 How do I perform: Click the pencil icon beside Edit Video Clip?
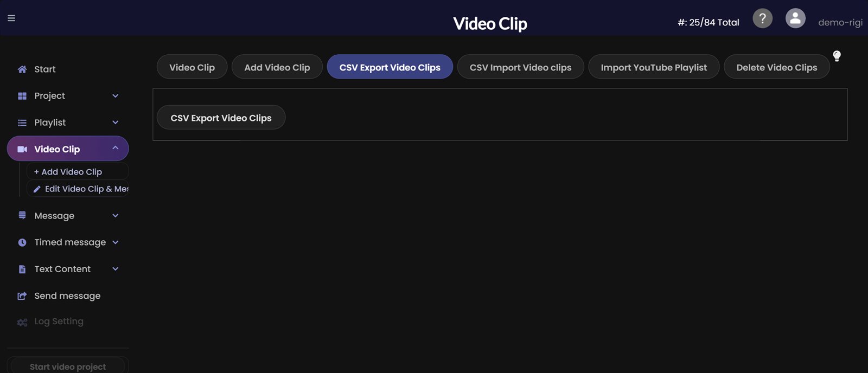click(37, 189)
